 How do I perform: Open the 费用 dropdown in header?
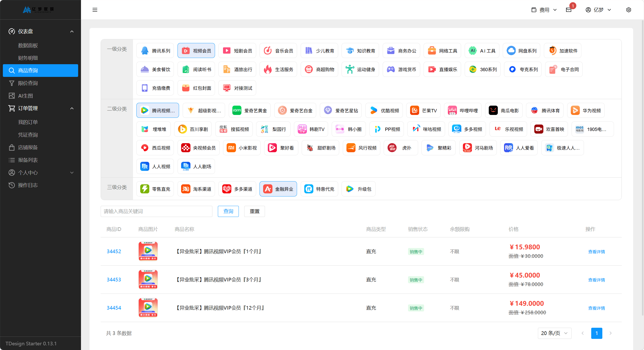pos(544,10)
